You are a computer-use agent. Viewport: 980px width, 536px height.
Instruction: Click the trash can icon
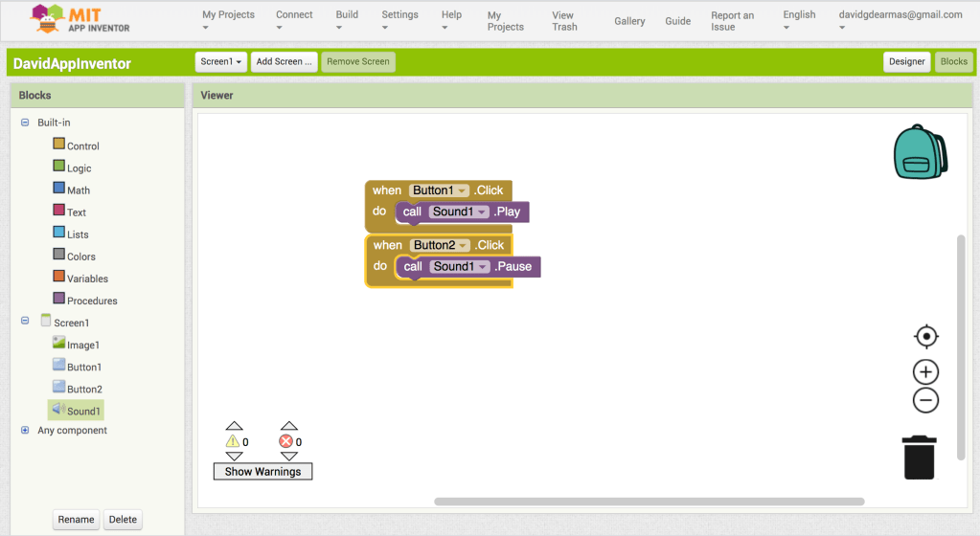pos(920,457)
